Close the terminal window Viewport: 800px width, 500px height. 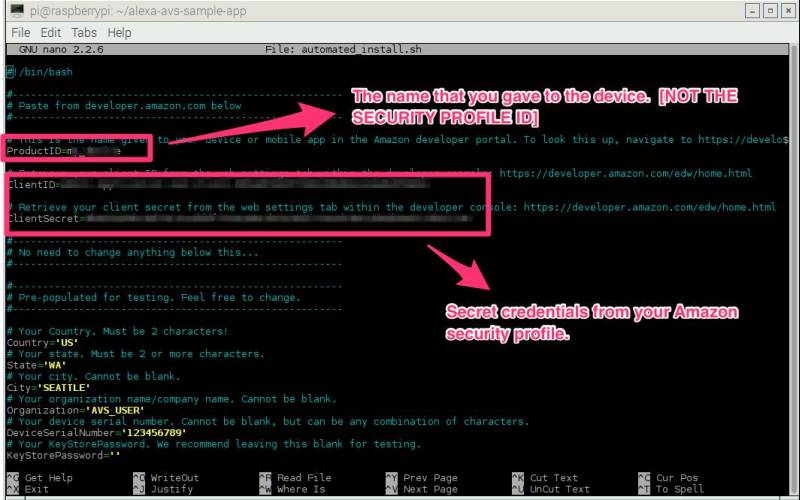788,11
